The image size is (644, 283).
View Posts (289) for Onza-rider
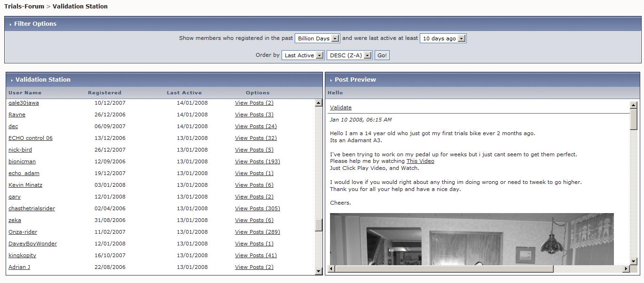point(258,232)
